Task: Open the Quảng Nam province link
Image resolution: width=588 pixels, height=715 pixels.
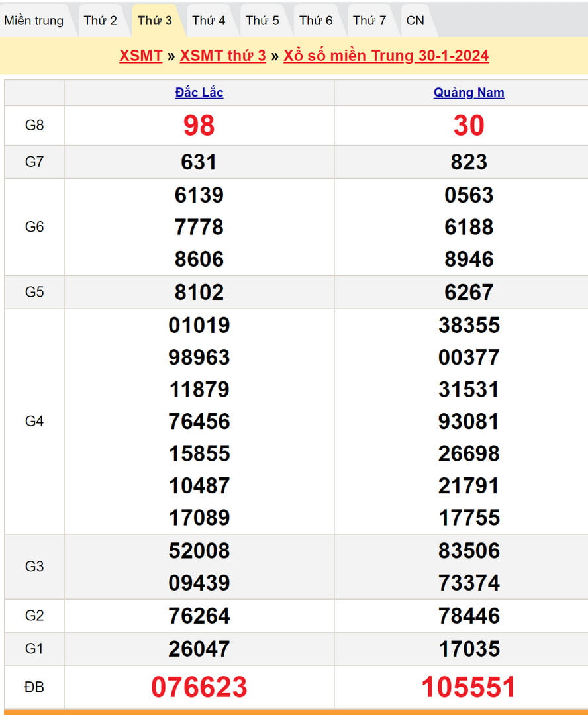Action: click(x=469, y=93)
